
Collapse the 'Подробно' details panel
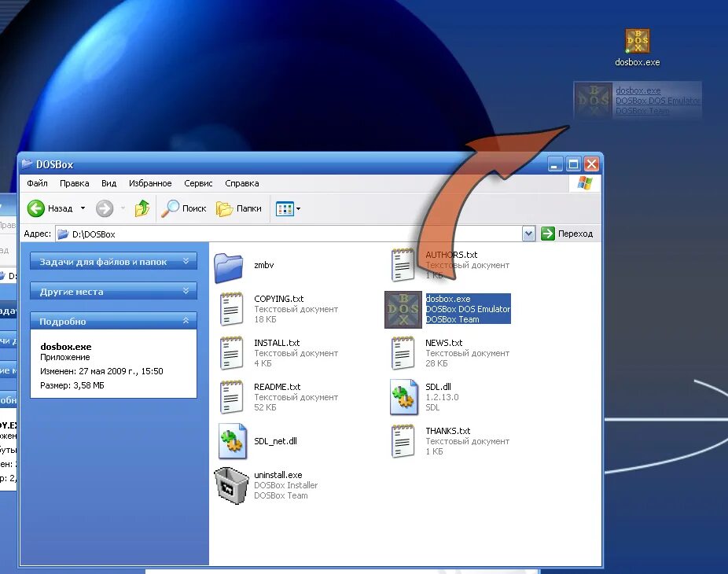[x=113, y=321]
